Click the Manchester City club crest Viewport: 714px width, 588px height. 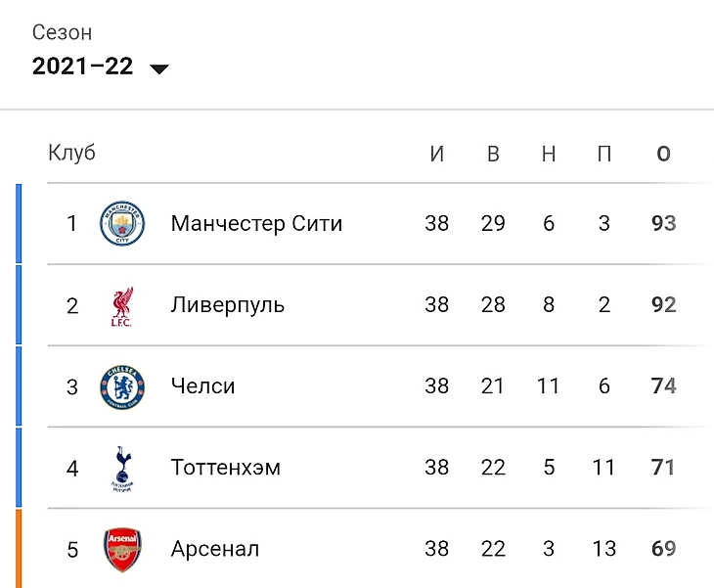[x=122, y=223]
